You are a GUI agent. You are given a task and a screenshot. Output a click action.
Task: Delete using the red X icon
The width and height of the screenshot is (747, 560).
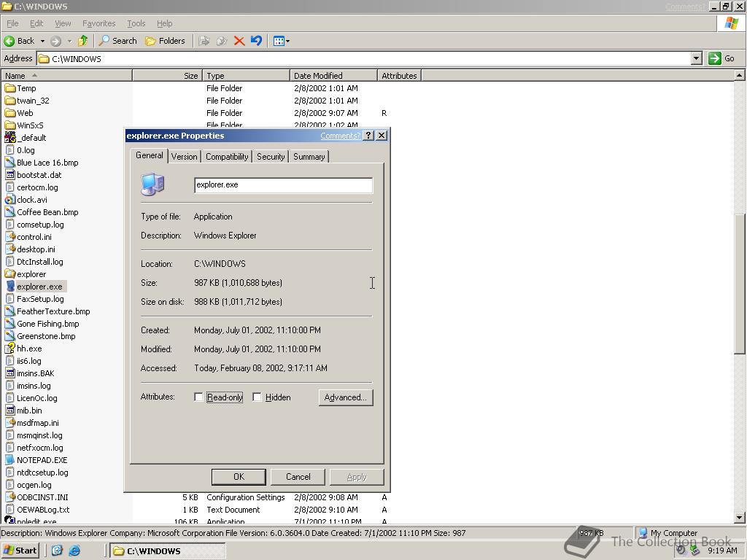239,41
